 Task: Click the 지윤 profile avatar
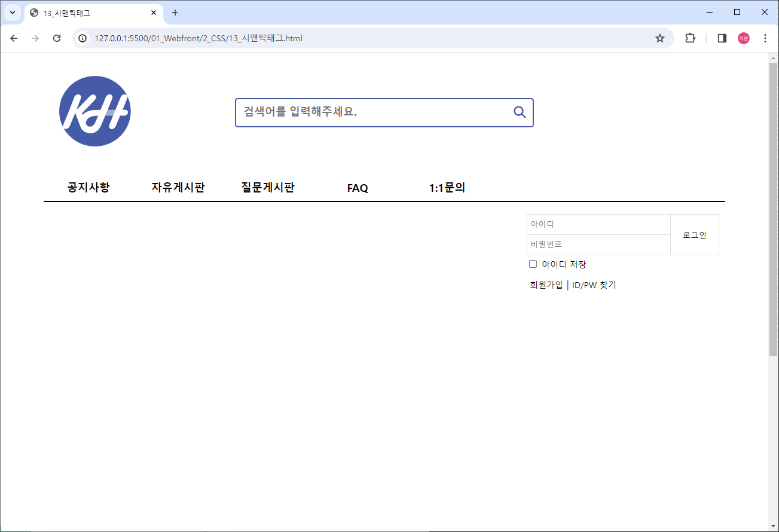(x=744, y=38)
